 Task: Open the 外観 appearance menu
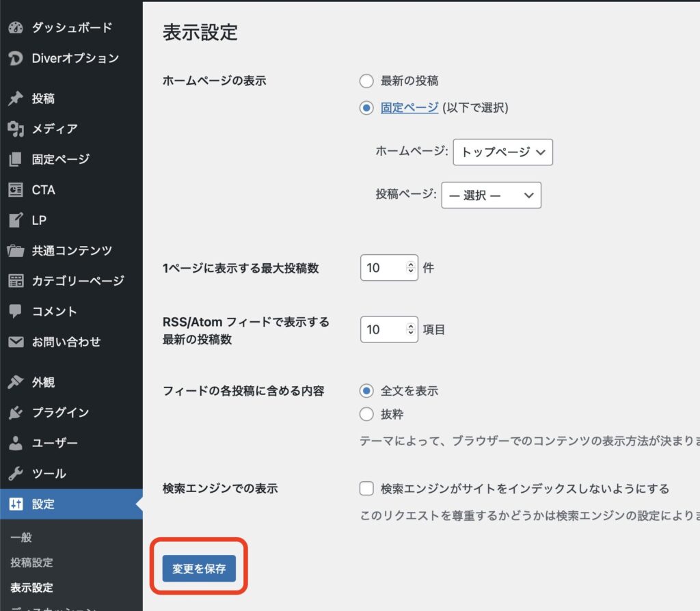point(43,383)
